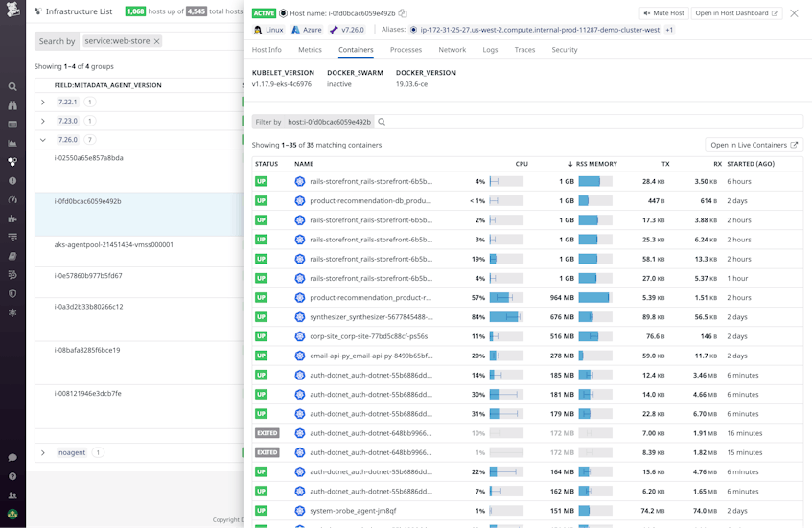Expand the 7.23.0 agent version group
This screenshot has width=812, height=528.
tap(43, 121)
